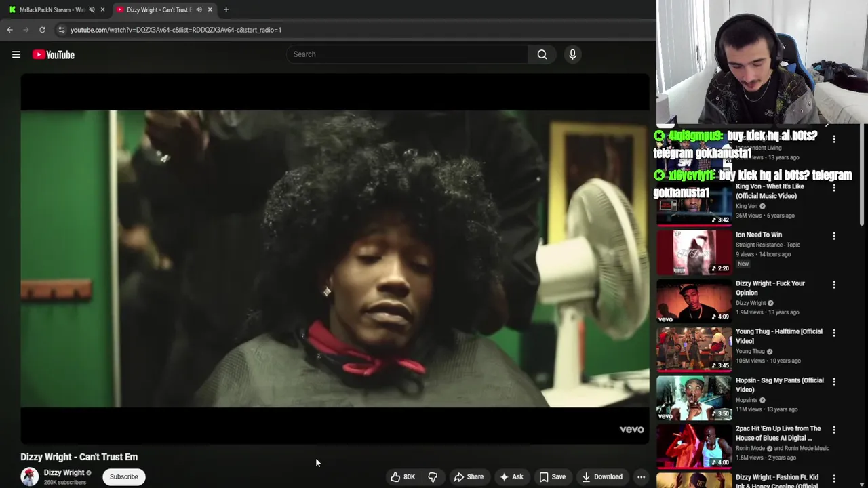868x488 pixels.
Task: Click the Hopsintv channel name
Action: click(747, 400)
